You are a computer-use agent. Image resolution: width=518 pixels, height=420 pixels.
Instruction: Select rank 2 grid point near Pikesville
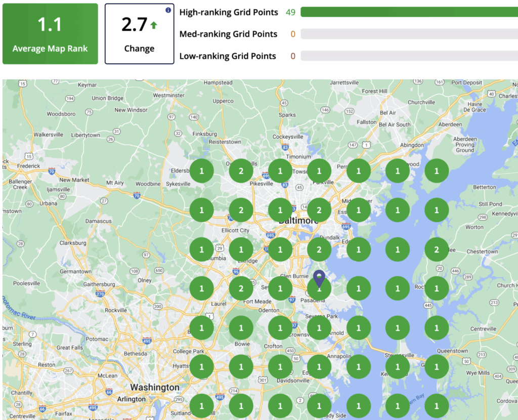(241, 171)
